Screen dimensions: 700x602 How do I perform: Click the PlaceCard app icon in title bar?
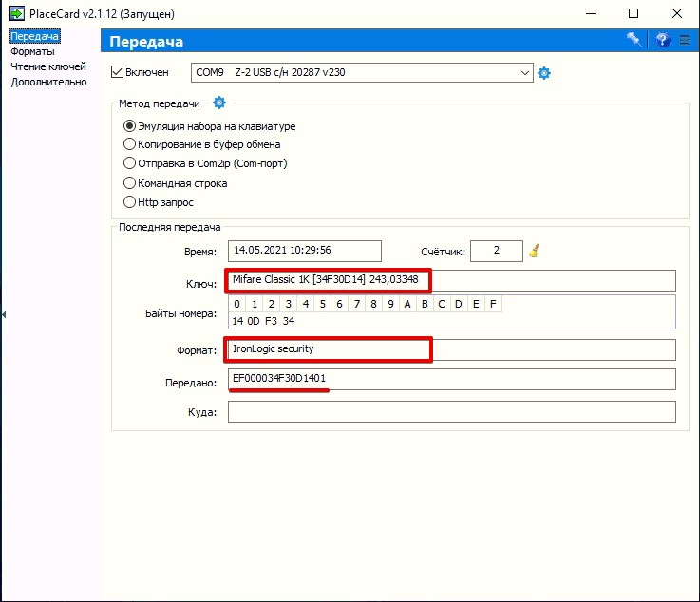[x=16, y=14]
